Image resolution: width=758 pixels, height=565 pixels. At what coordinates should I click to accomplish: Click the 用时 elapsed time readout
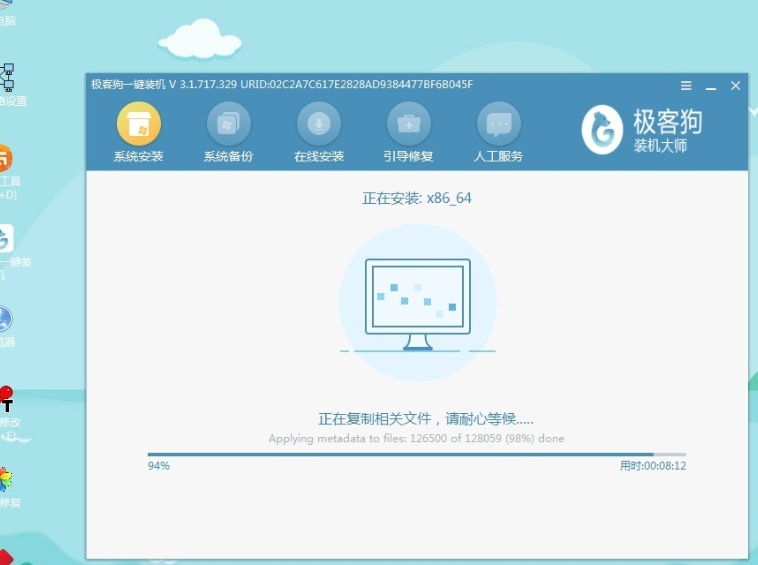coord(652,466)
